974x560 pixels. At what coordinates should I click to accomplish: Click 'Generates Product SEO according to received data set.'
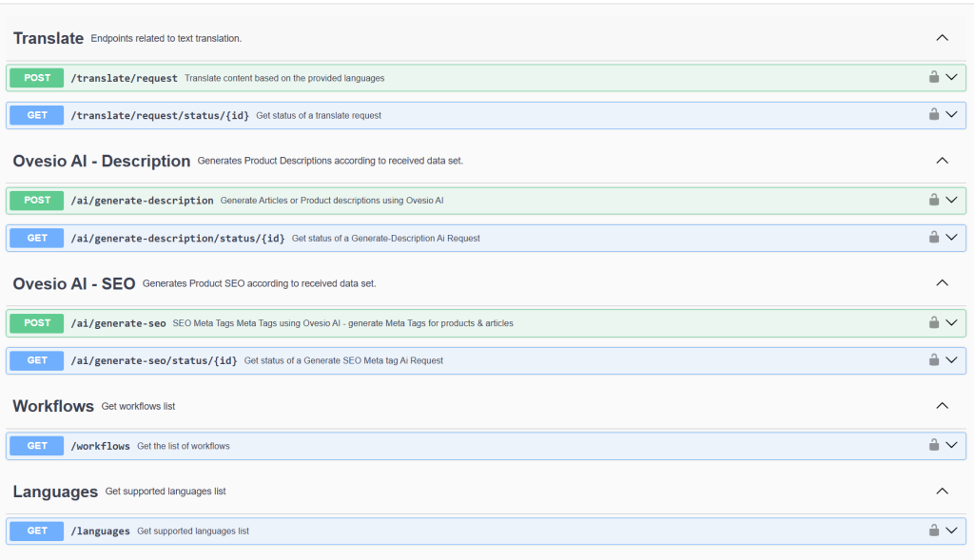coord(259,283)
